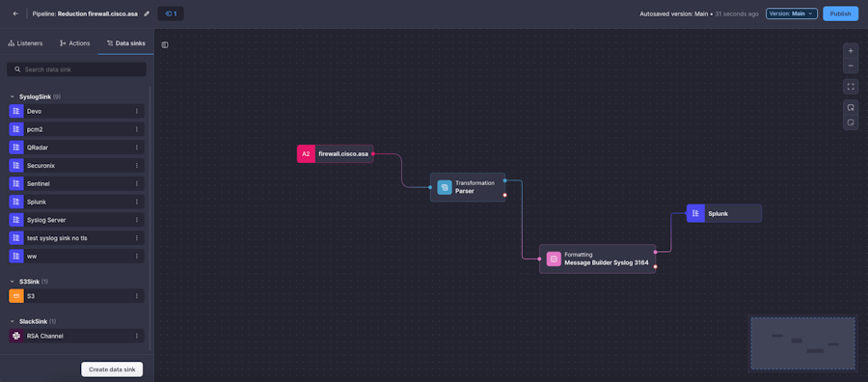The width and height of the screenshot is (868, 382).
Task: Switch to the Listeners tab
Action: 25,43
